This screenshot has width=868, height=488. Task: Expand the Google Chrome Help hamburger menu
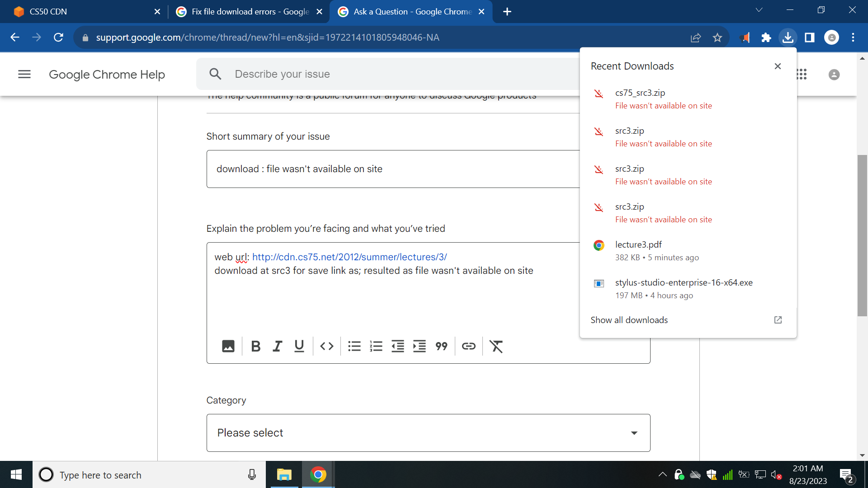point(24,74)
